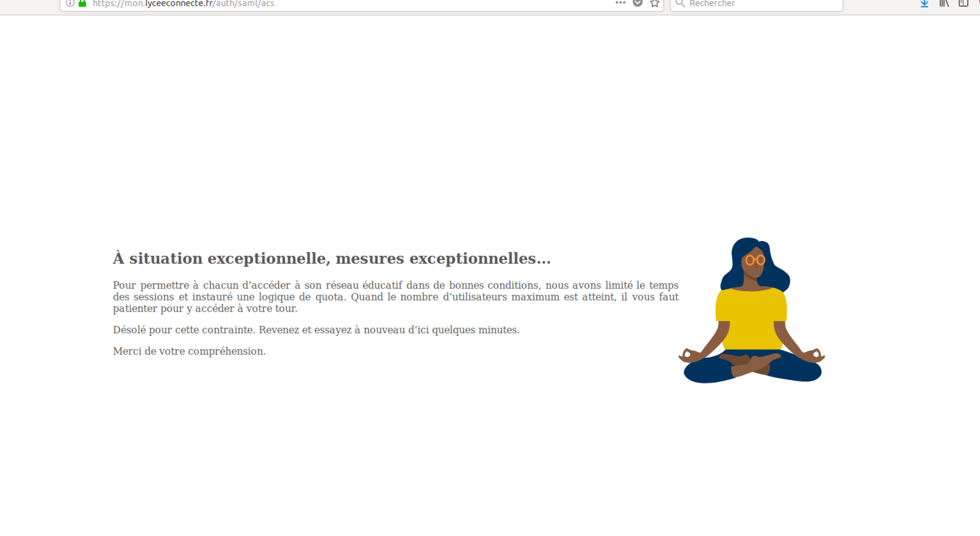Image resolution: width=980 pixels, height=536 pixels.
Task: Click the 'Désolé pour cette contrainte' sentence
Action: coord(184,330)
